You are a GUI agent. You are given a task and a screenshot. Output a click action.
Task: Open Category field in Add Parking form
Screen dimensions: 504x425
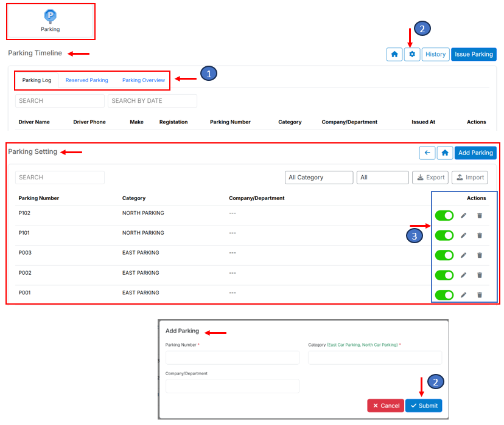pos(375,358)
